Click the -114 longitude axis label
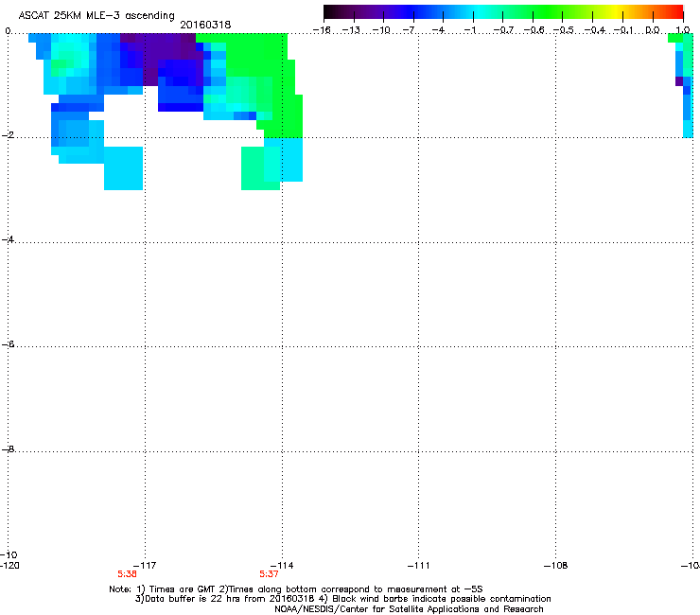The image size is (700, 615). pos(282,566)
